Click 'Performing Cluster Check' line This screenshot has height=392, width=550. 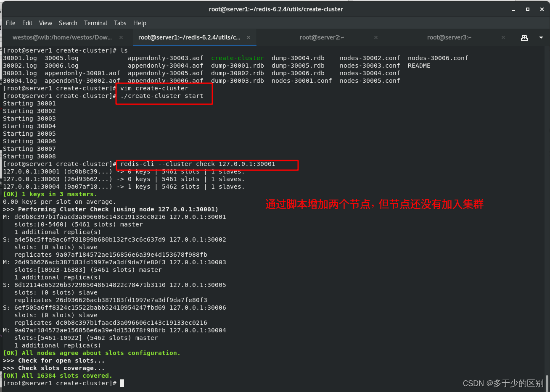point(111,209)
